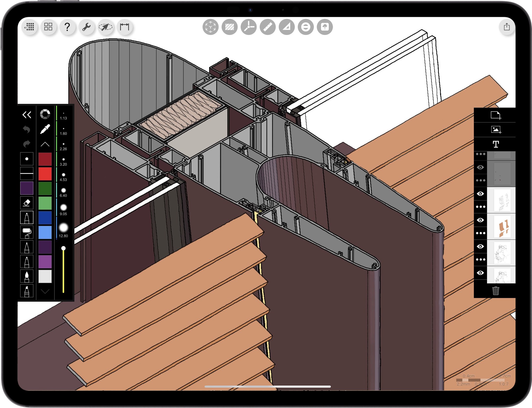This screenshot has width=532, height=408.
Task: Choose the 12.80 pen size
Action: pyautogui.click(x=63, y=230)
